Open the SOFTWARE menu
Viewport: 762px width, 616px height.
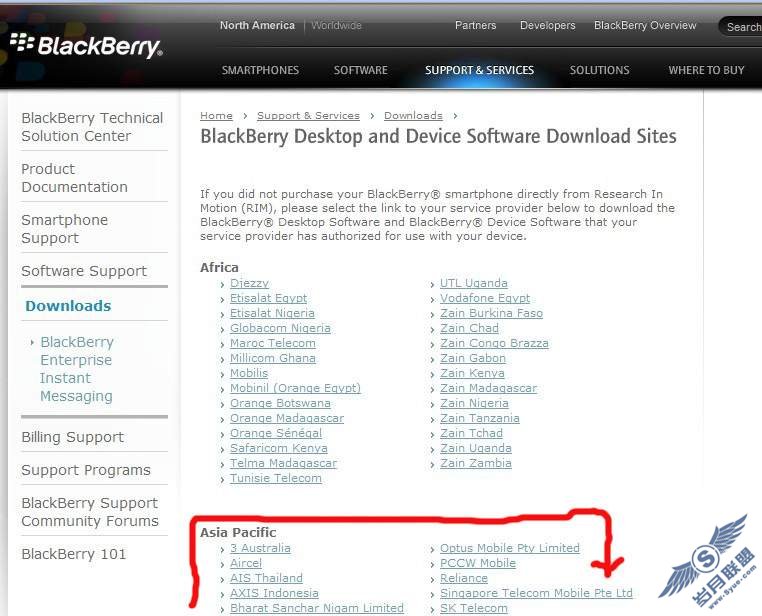pyautogui.click(x=361, y=70)
